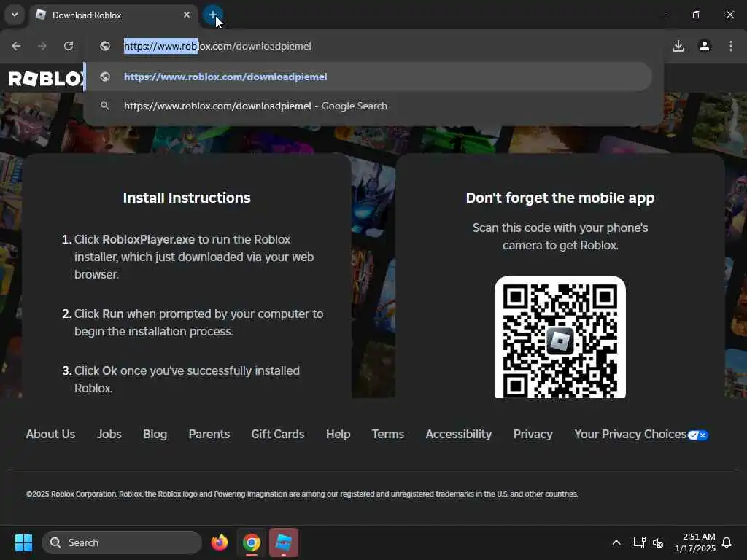The height and width of the screenshot is (560, 747).
Task: Open the Accessibility footer link
Action: pos(459,435)
